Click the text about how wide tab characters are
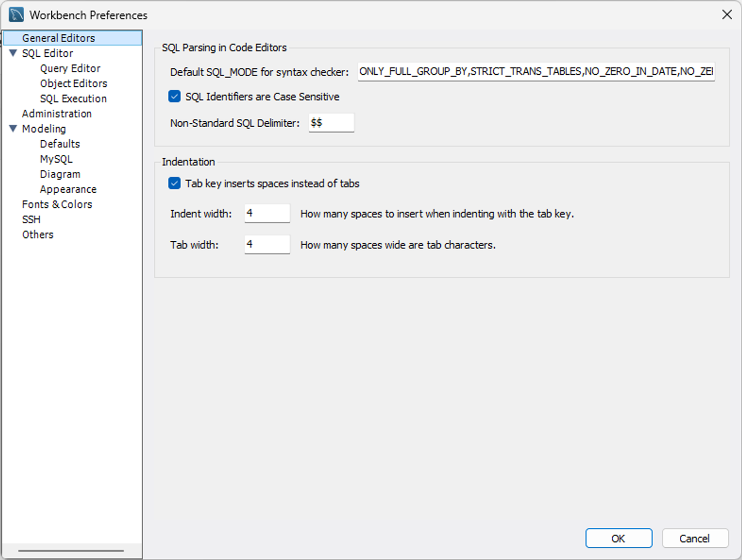742x560 pixels. (398, 245)
